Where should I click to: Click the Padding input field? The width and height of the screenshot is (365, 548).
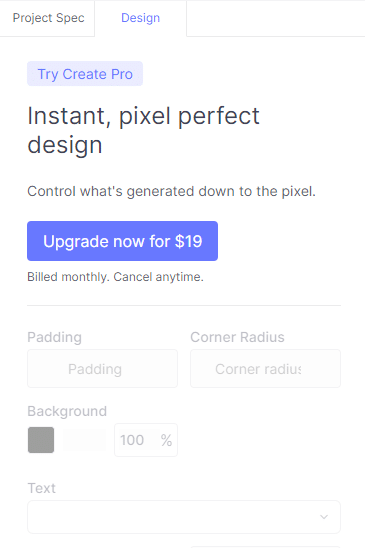click(x=102, y=369)
